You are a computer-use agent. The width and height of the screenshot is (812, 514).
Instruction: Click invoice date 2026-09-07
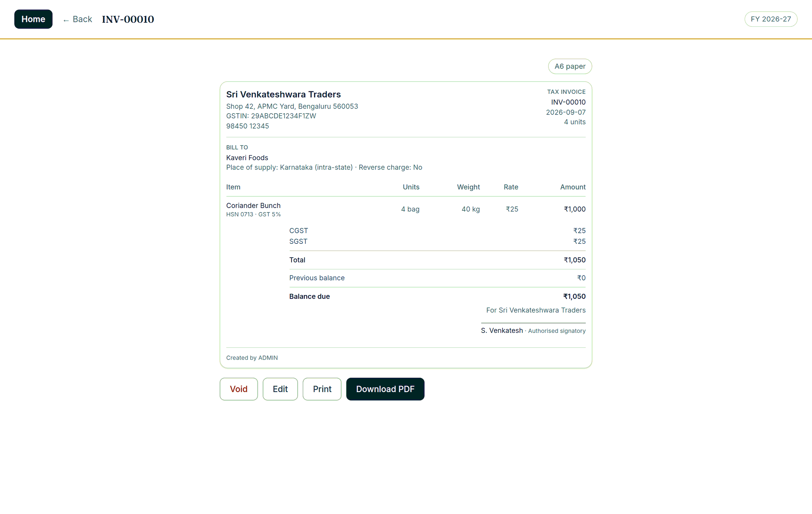[566, 112]
